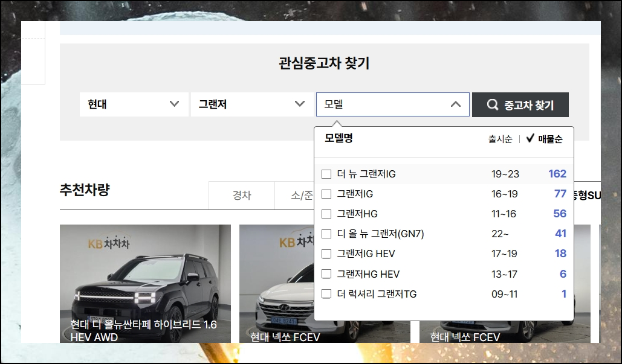
Task: Click the 09~11 year range text
Action: pos(504,295)
